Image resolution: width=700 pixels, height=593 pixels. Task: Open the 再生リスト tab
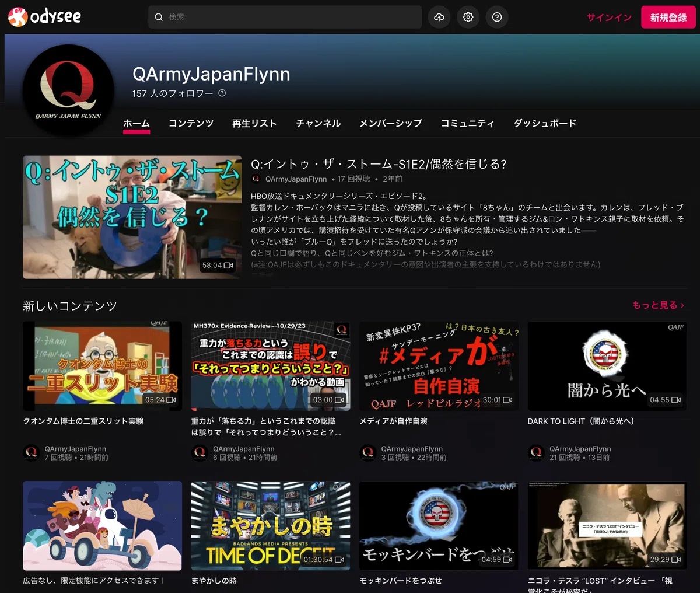pyautogui.click(x=254, y=124)
